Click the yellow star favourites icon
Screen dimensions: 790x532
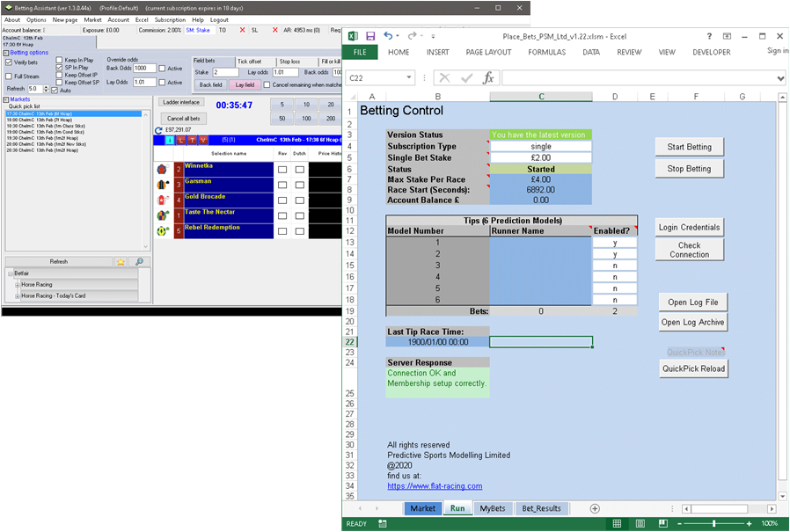tap(121, 262)
